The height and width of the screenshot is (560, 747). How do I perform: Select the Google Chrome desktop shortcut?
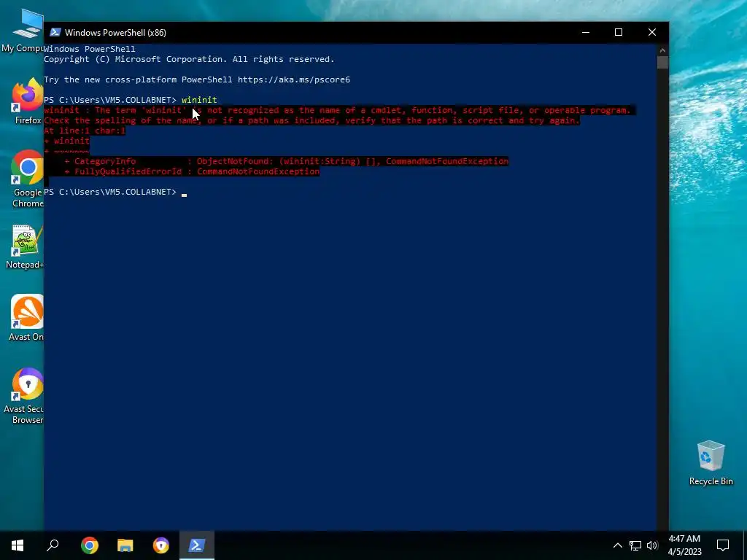point(26,179)
